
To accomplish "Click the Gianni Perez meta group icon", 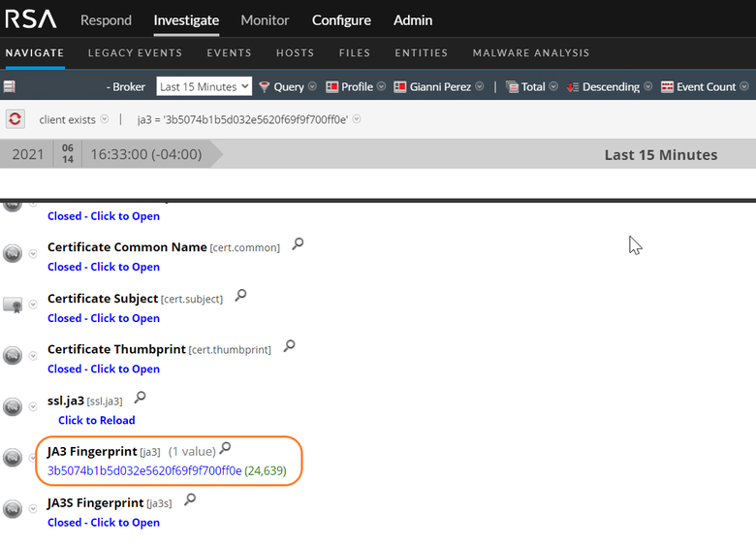I will click(399, 87).
